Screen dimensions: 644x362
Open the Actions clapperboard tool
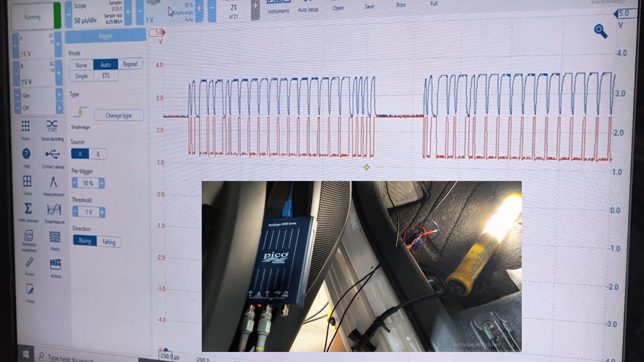pyautogui.click(x=55, y=267)
